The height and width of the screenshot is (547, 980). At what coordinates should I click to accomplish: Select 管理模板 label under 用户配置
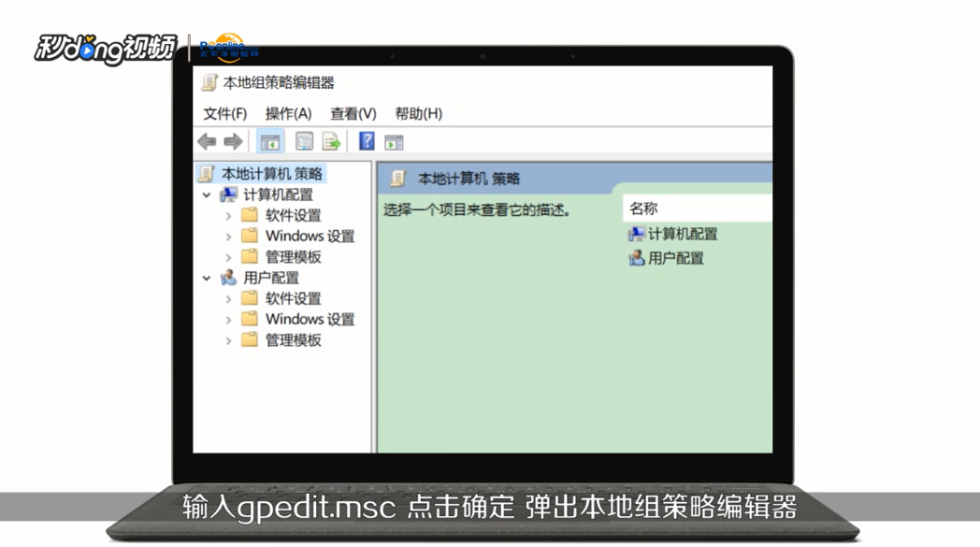tap(293, 339)
